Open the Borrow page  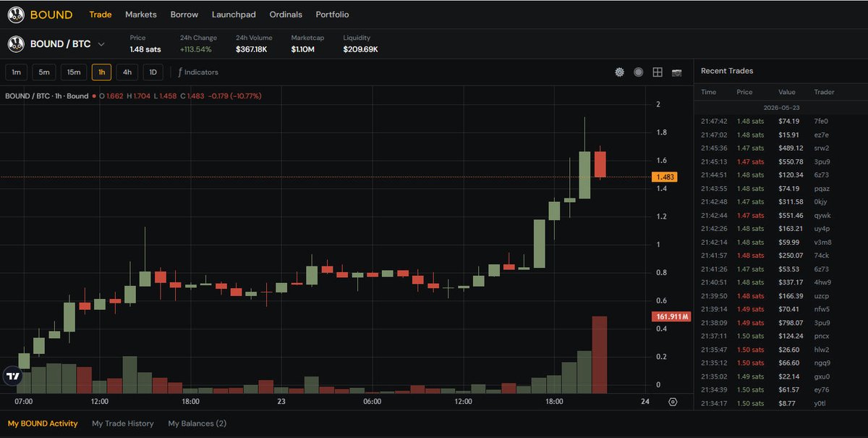[x=184, y=14]
